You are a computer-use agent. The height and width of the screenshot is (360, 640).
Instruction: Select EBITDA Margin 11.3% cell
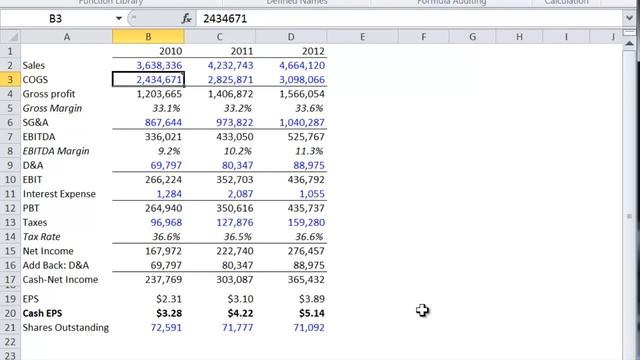[291, 151]
